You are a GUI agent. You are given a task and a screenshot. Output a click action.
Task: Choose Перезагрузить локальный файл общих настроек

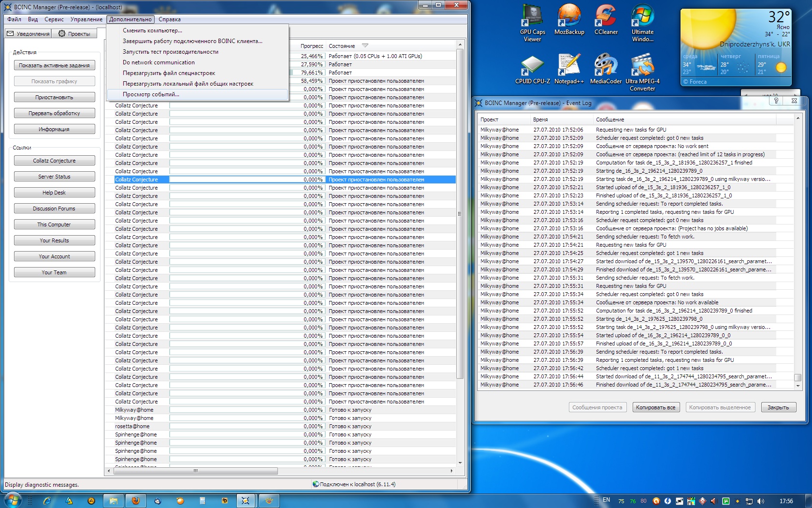(x=198, y=84)
